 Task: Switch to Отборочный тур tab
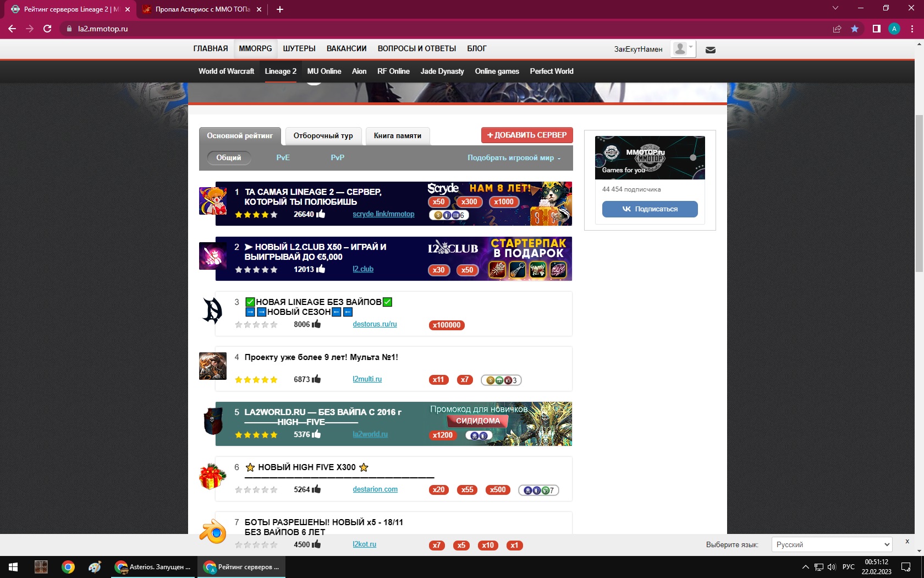point(323,136)
